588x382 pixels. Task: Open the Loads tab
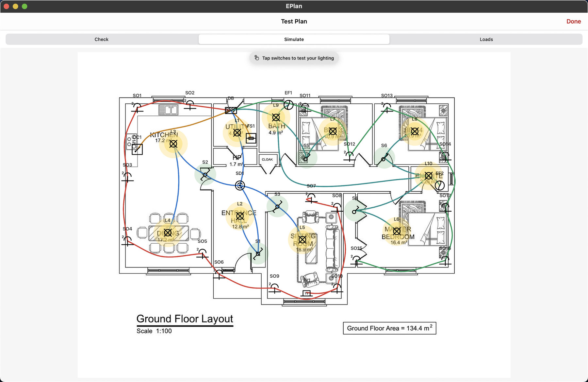(x=486, y=39)
